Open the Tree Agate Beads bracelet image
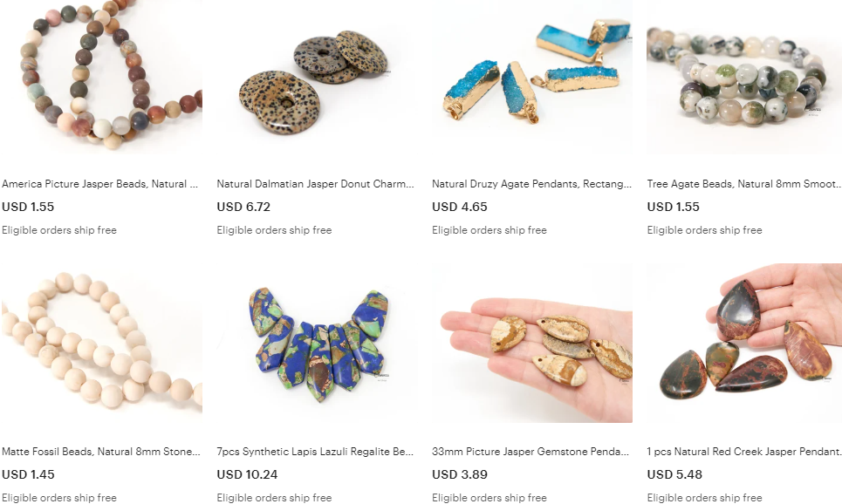Viewport: 842px width, 504px height. click(744, 77)
